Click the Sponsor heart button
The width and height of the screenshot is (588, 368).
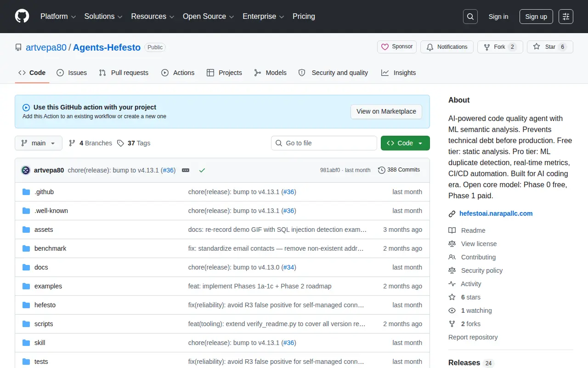tap(397, 47)
